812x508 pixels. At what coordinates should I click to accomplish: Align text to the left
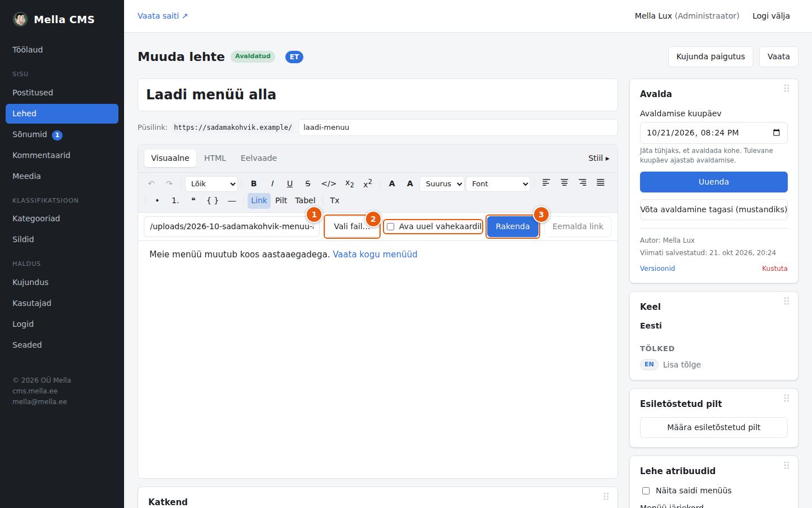(x=546, y=183)
